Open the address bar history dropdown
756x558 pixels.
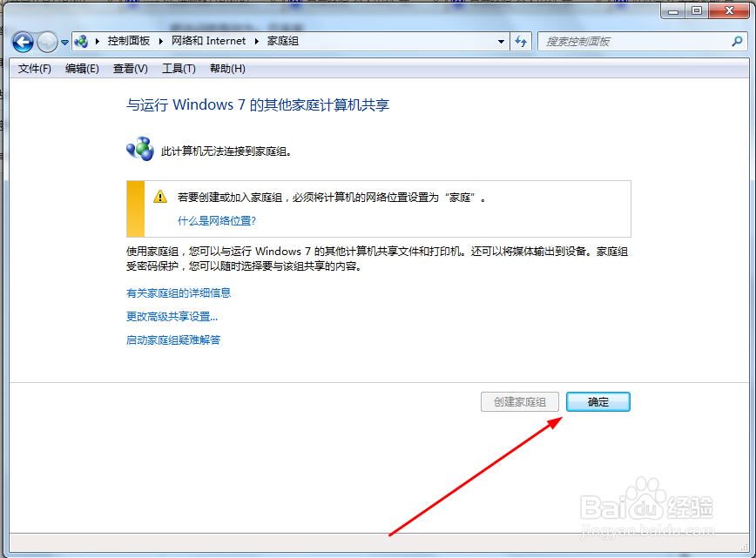click(501, 42)
